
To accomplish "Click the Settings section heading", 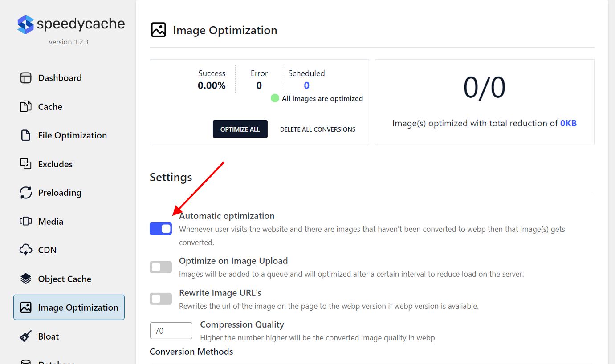I will point(171,177).
